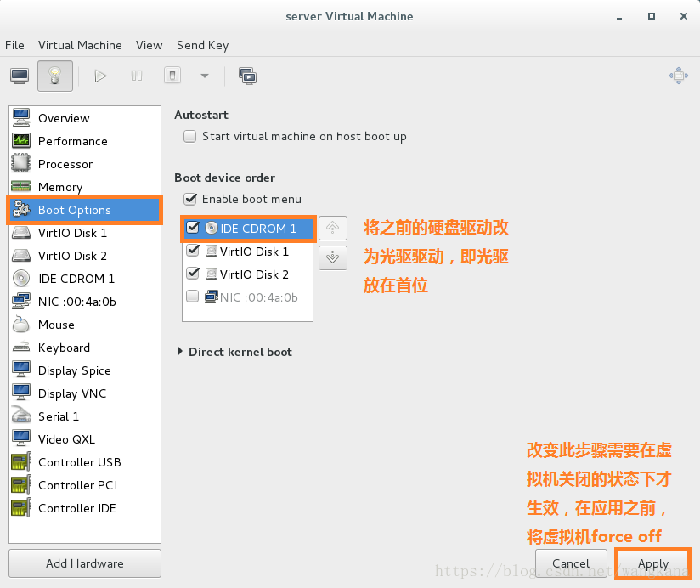
Task: Enable Start virtual machine on host boot
Action: (x=189, y=136)
